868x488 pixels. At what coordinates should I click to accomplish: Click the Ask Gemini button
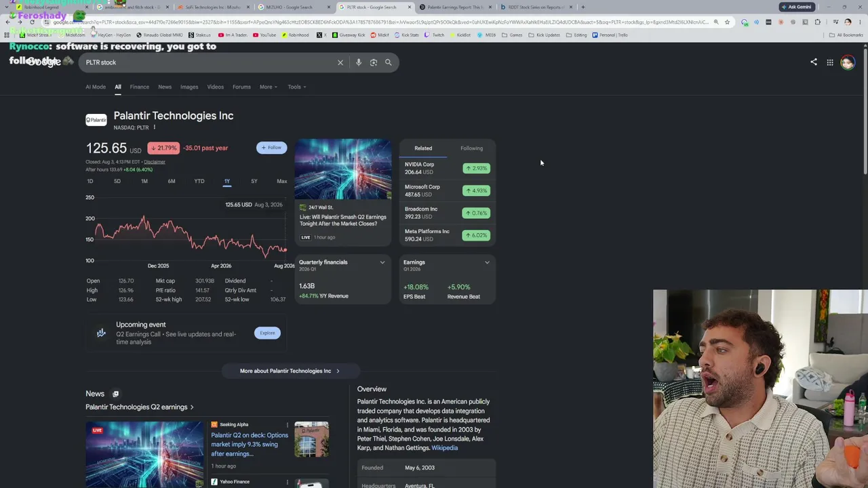(x=796, y=7)
